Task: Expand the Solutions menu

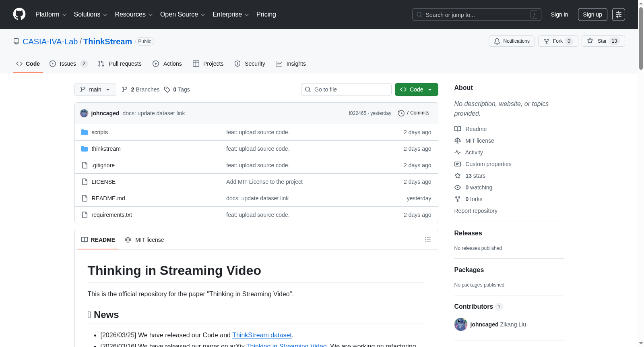Action: click(91, 15)
